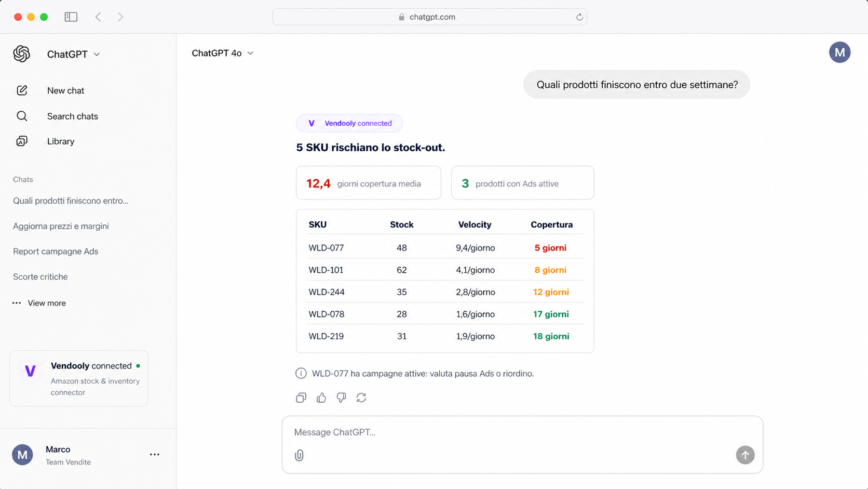
Task: Click the info icon beside WLD-077 note
Action: (x=301, y=373)
